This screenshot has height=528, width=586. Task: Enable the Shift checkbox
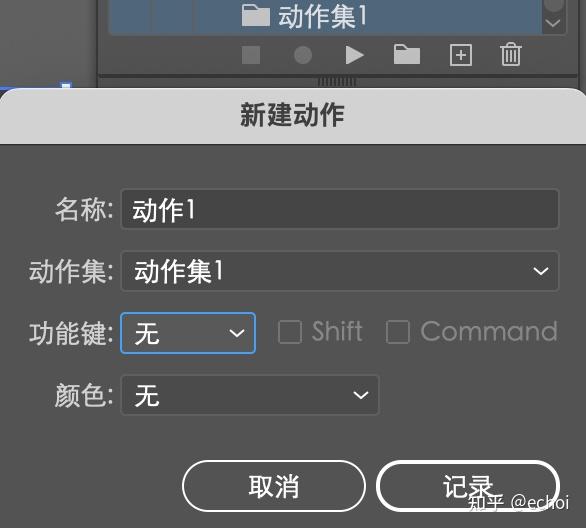pos(290,332)
